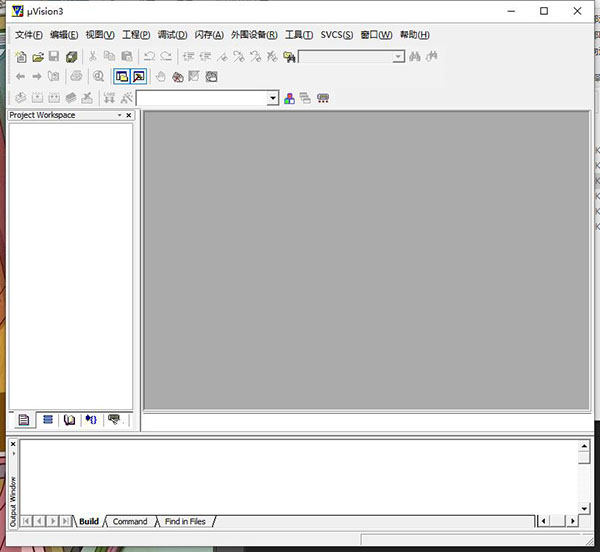This screenshot has width=600, height=552.
Task: Click output window scroll right arrow
Action: coord(572,521)
